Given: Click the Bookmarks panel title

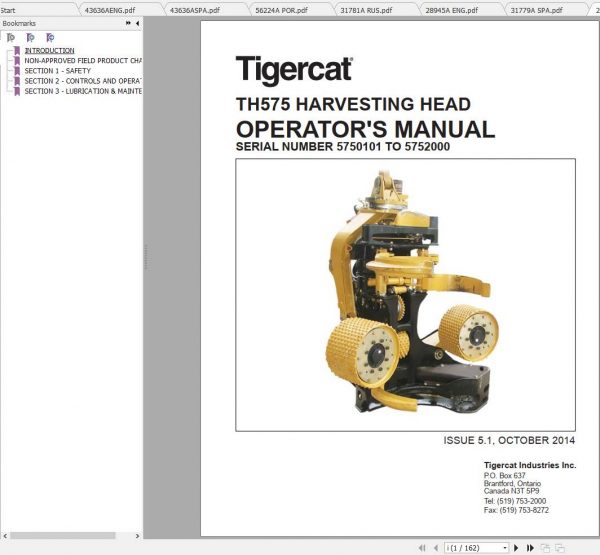Looking at the screenshot, I should [x=19, y=23].
